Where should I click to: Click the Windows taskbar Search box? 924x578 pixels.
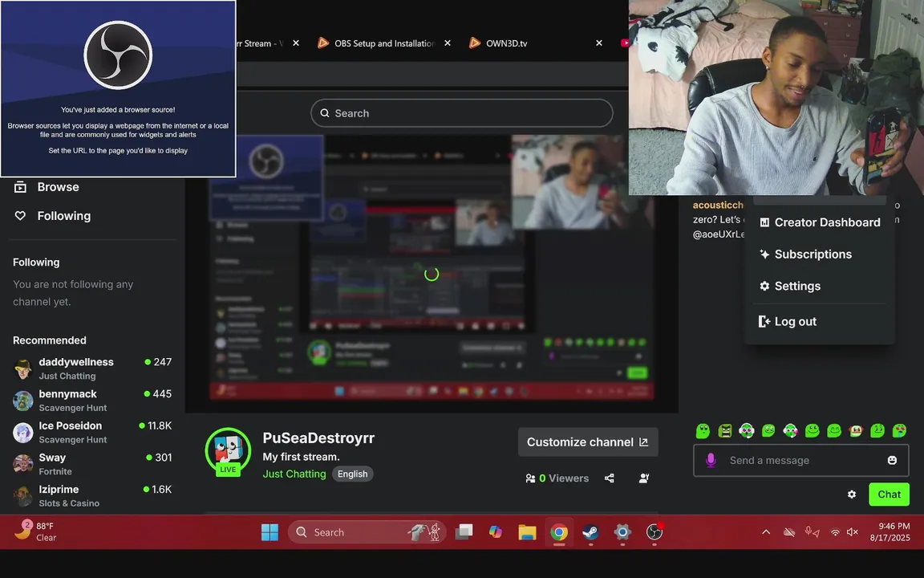[x=367, y=532]
